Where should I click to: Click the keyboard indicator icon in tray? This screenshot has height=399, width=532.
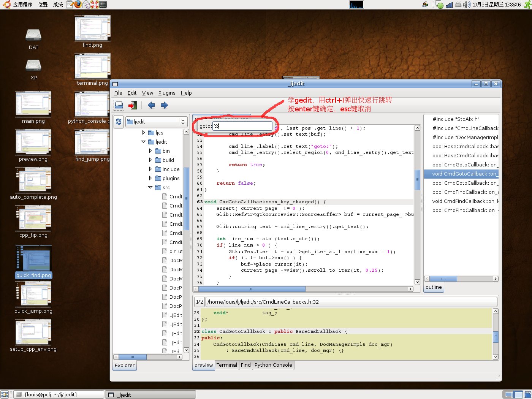[x=458, y=5]
